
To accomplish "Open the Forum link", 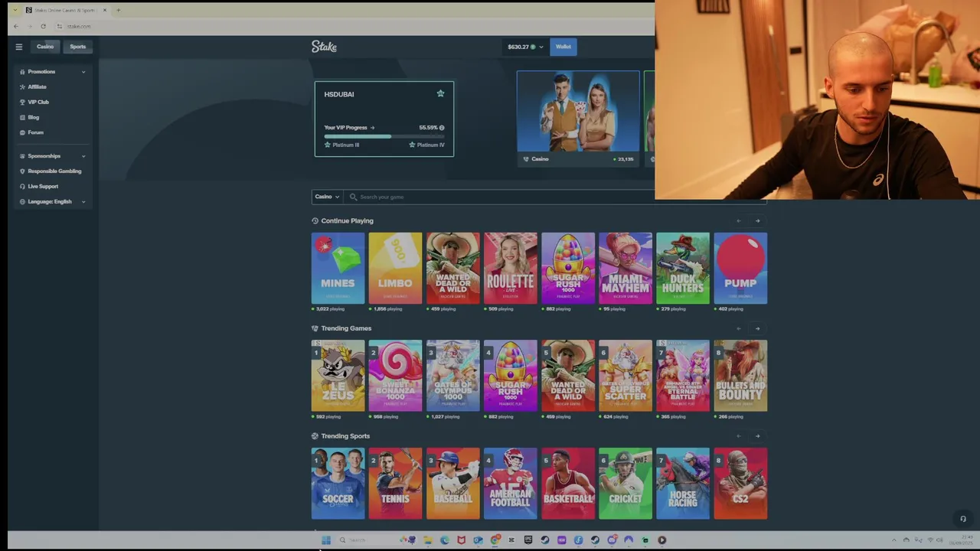I will [35, 132].
